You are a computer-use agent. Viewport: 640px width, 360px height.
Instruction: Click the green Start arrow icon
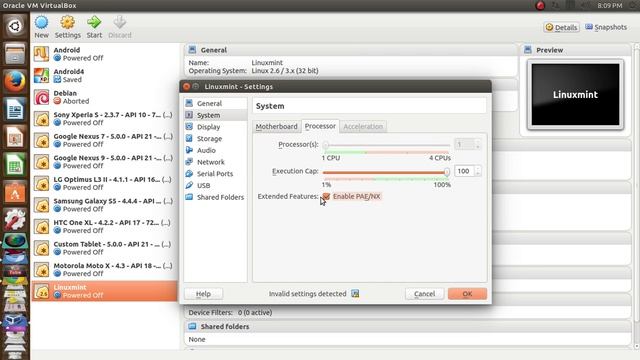(x=94, y=22)
